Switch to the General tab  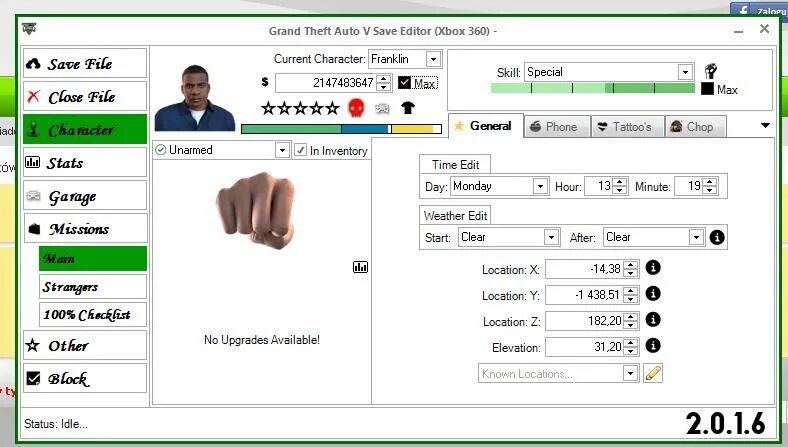click(485, 126)
